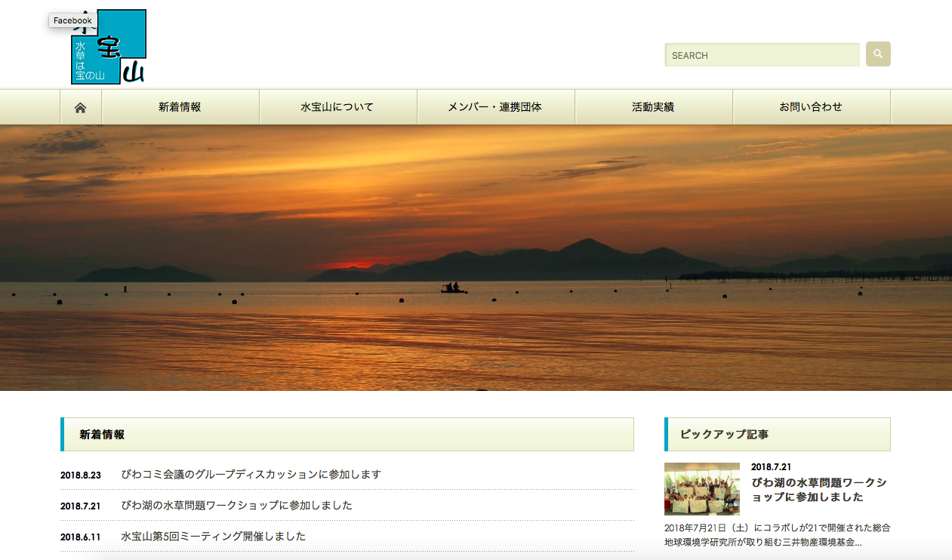Click the 新着情報 section heading above the news list
952x560 pixels.
point(102,435)
